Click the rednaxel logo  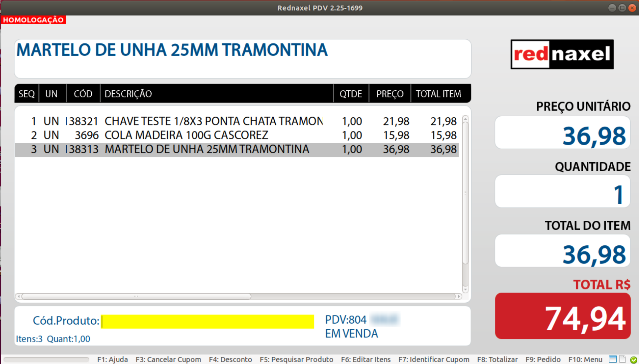[561, 54]
